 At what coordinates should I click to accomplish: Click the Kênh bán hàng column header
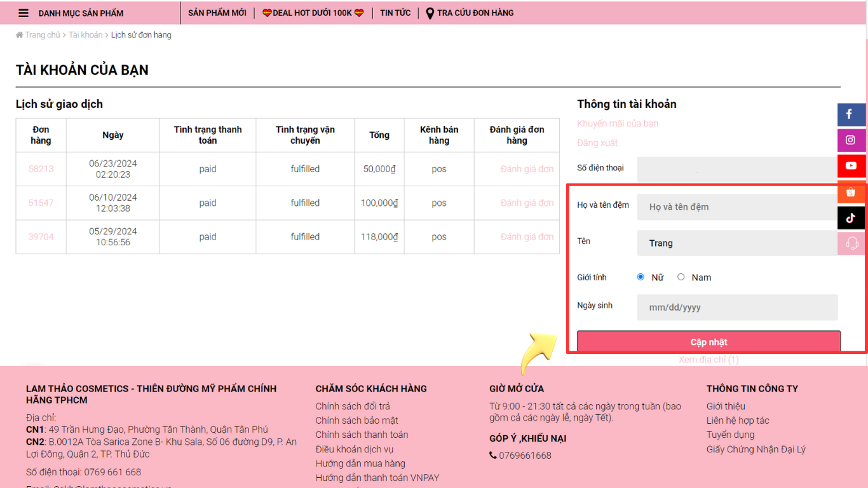tap(439, 135)
